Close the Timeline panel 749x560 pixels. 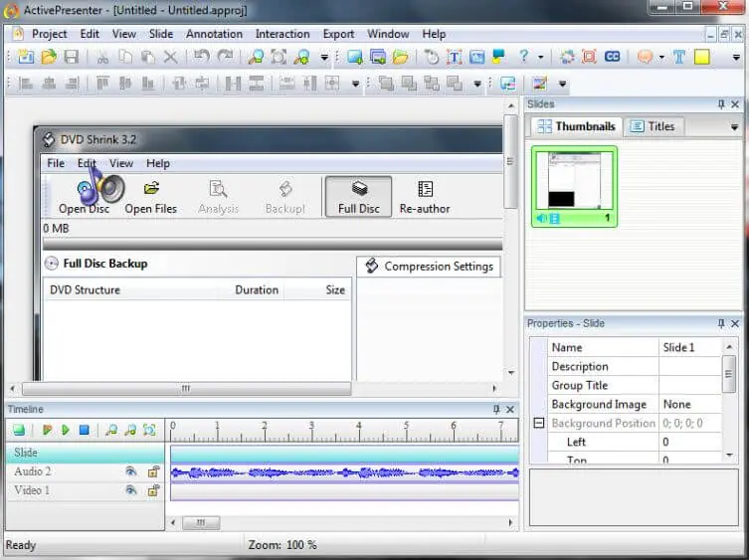[x=510, y=410]
